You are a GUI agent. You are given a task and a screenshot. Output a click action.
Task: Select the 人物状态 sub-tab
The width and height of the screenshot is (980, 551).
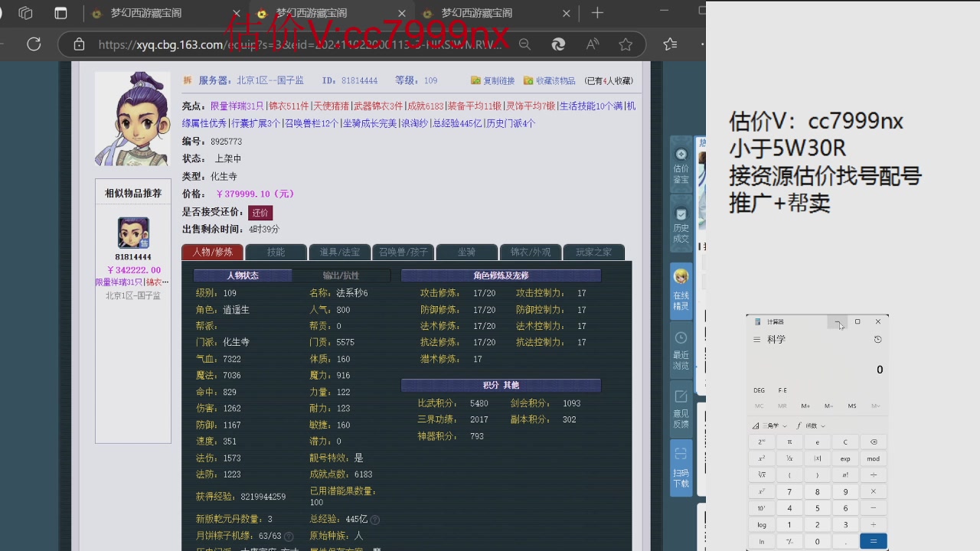tap(243, 275)
